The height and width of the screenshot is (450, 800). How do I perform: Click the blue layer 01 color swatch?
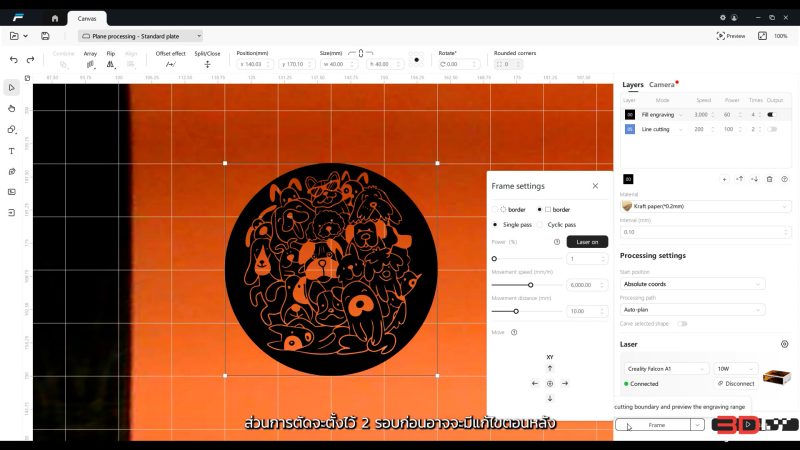point(630,129)
